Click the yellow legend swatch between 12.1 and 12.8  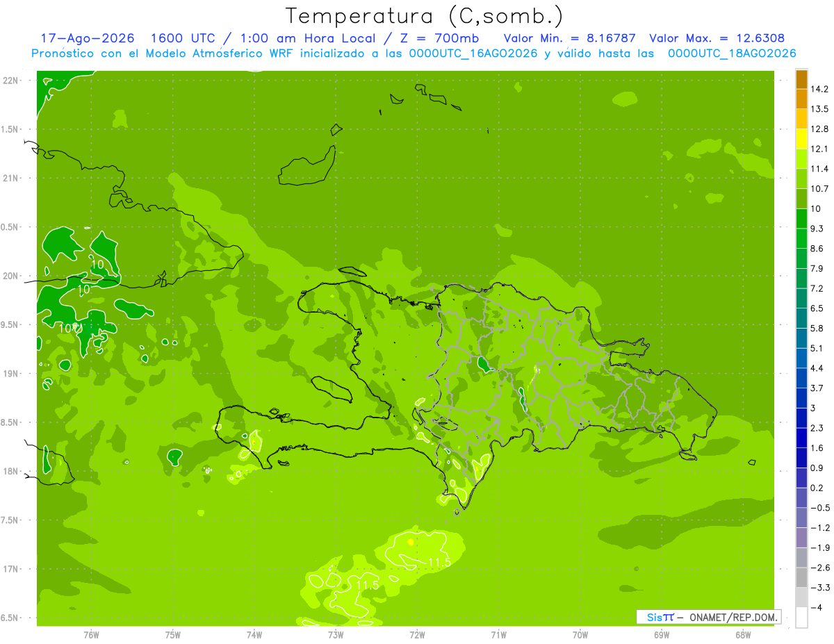[x=801, y=139]
